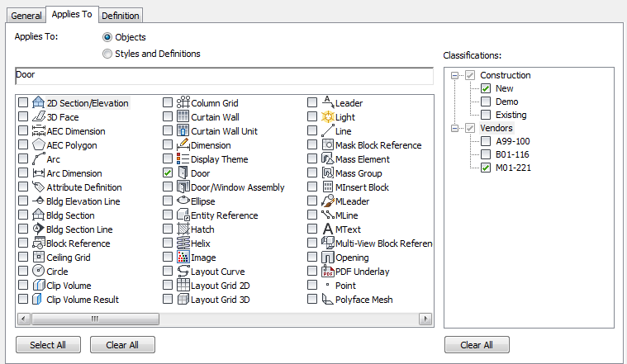This screenshot has height=364, width=627.
Task: Uncheck the Door checkbox
Action: pyautogui.click(x=168, y=173)
